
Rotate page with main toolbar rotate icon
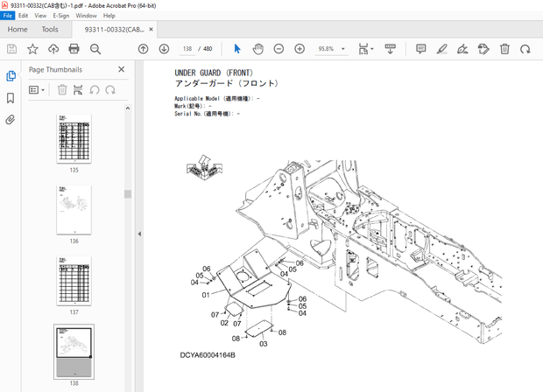click(525, 49)
